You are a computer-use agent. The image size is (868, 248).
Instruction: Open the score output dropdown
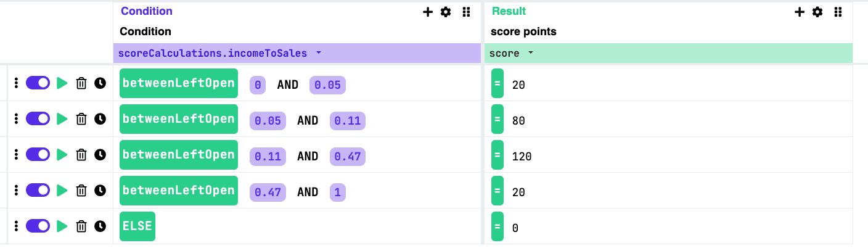tap(530, 53)
